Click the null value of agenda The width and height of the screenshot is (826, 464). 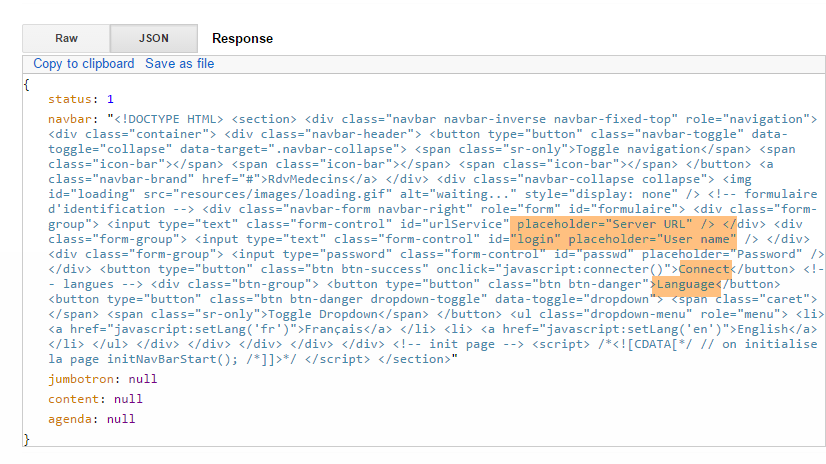pyautogui.click(x=121, y=419)
